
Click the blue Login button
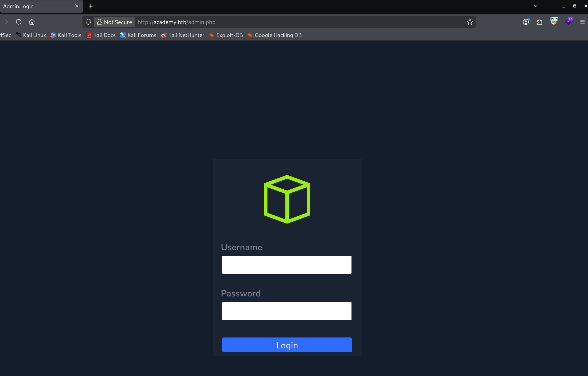point(287,345)
